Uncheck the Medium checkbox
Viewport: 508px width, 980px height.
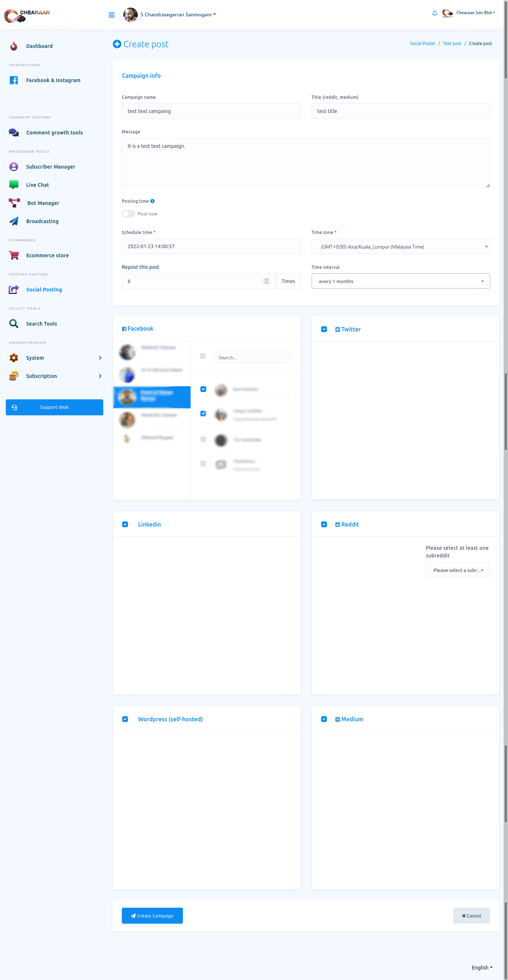(x=324, y=719)
